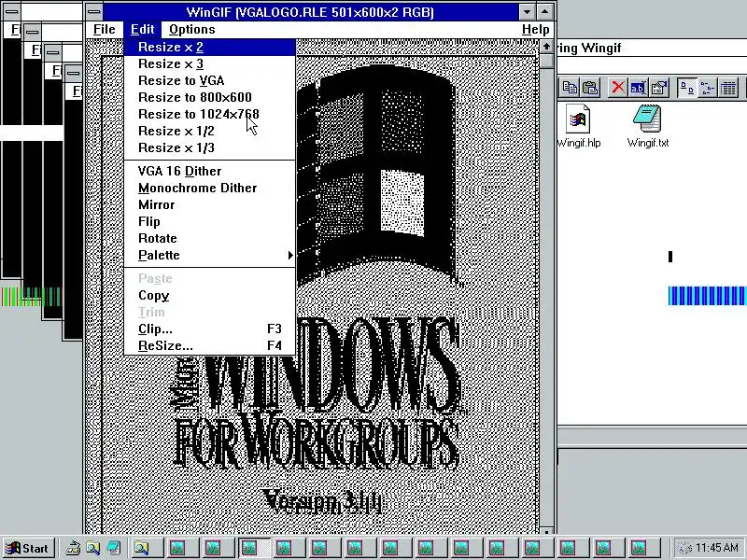Image resolution: width=747 pixels, height=560 pixels.
Task: Open the Help menu in WinGIF
Action: (x=535, y=30)
